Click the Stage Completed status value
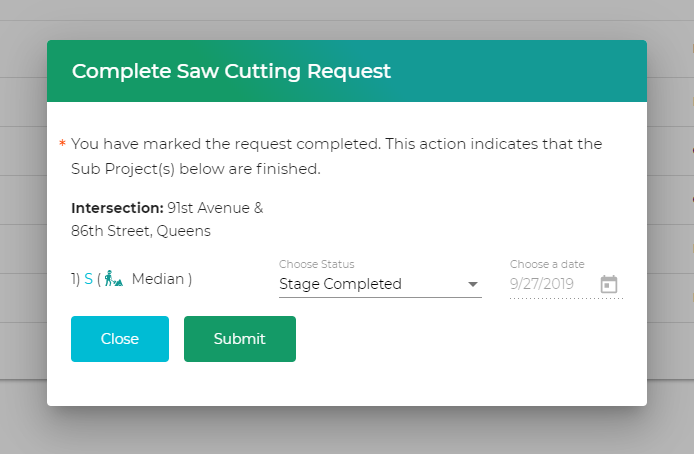This screenshot has height=454, width=694. click(340, 284)
